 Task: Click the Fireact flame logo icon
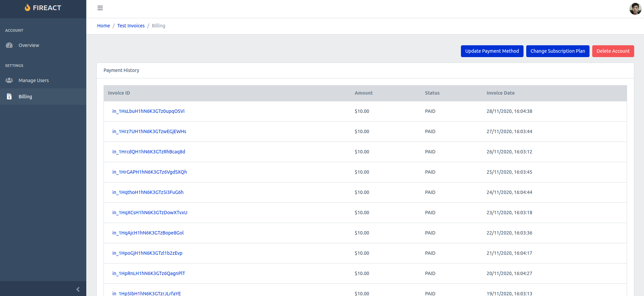[x=27, y=7]
